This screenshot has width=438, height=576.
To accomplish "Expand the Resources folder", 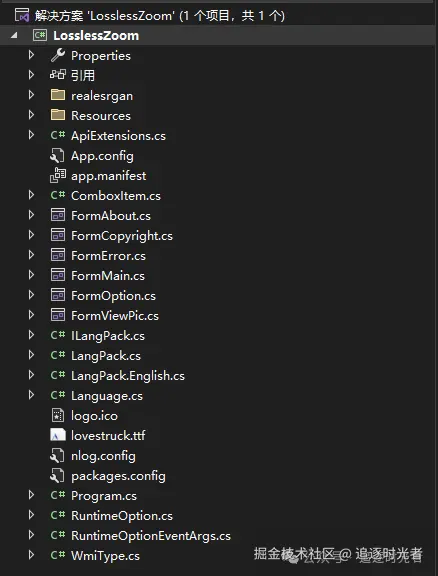I will 32,115.
